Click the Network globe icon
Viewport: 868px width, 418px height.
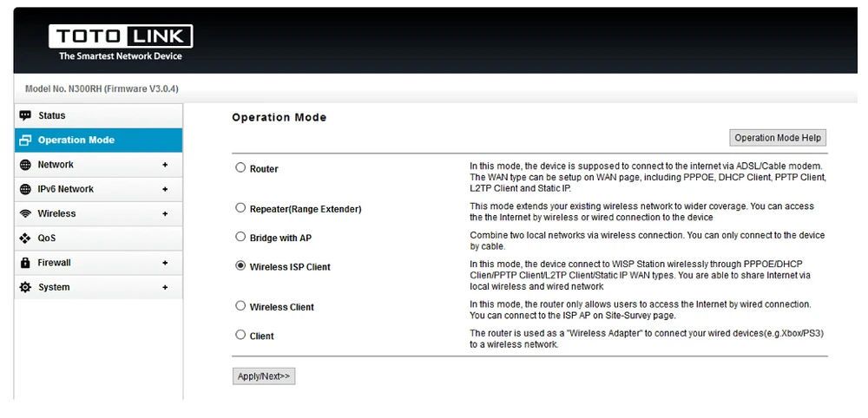[x=25, y=165]
